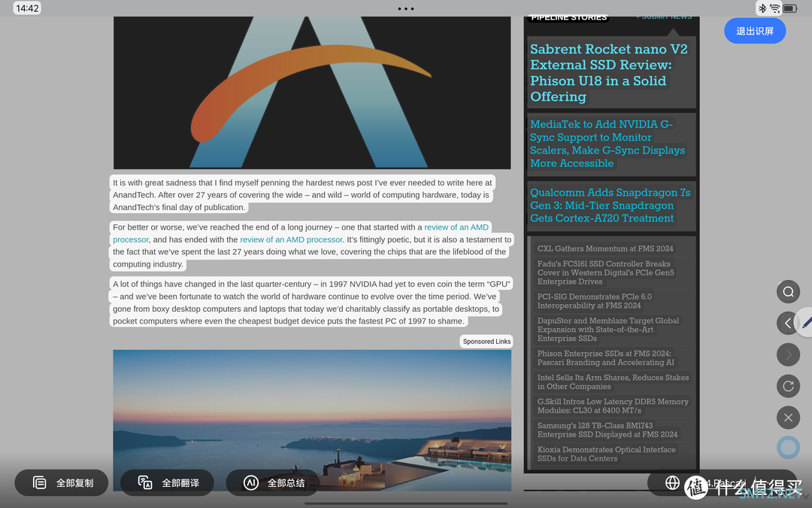
Task: Tap the battery indicator in status bar
Action: click(789, 8)
